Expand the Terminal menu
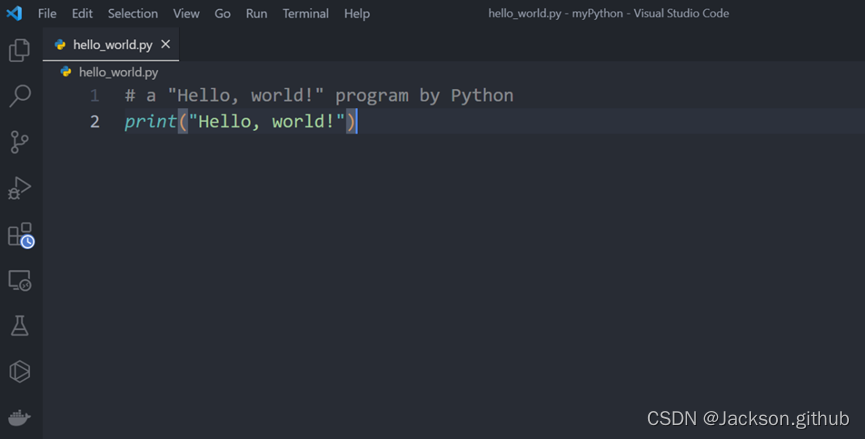This screenshot has width=865, height=439. click(x=305, y=14)
